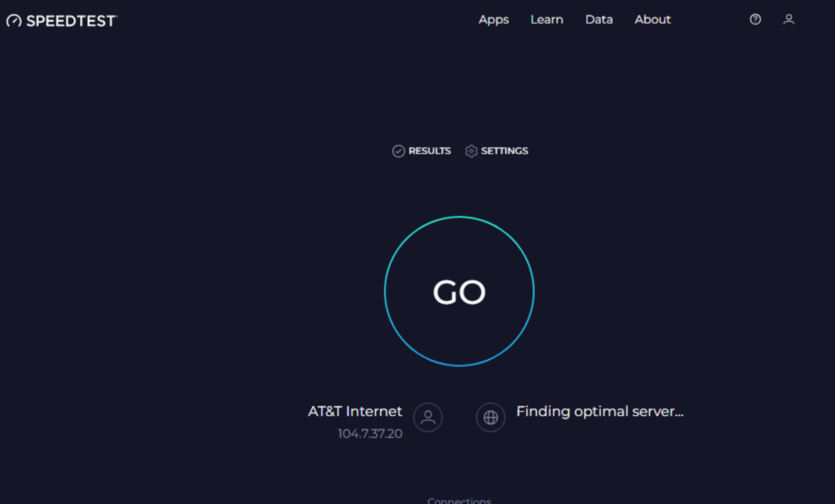This screenshot has height=504, width=835.
Task: Click the globe server icon
Action: coord(490,418)
